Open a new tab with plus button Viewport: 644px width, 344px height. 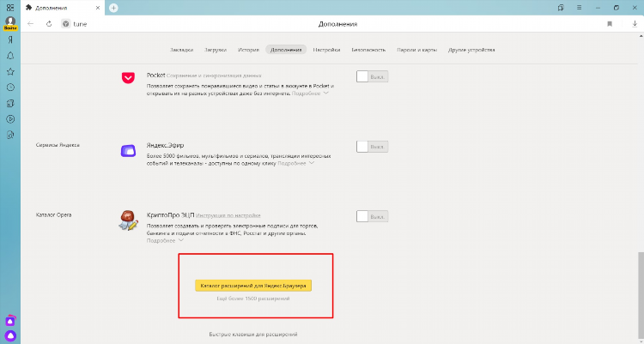tap(113, 8)
